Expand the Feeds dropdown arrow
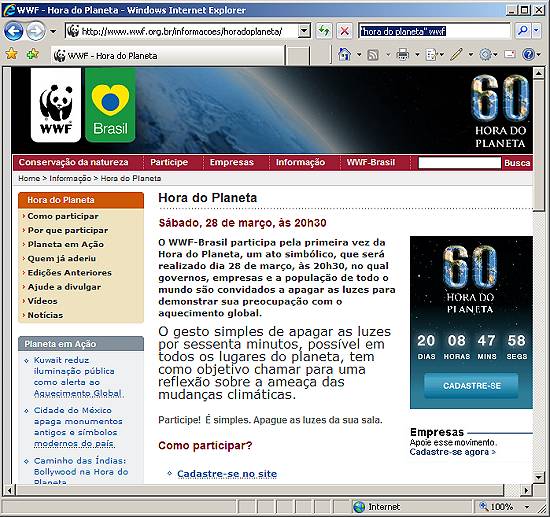The width and height of the screenshot is (550, 517). pos(388,55)
